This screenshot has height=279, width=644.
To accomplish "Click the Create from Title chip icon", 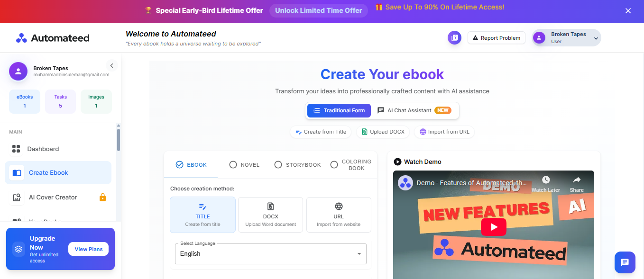I will tap(298, 132).
